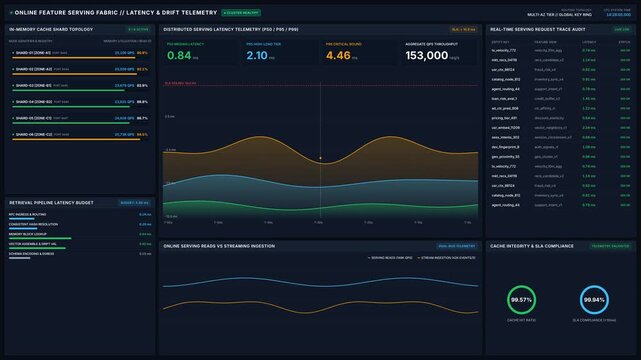
Task: Click the CLUSTER HEALTHY status badge
Action: (241, 13)
